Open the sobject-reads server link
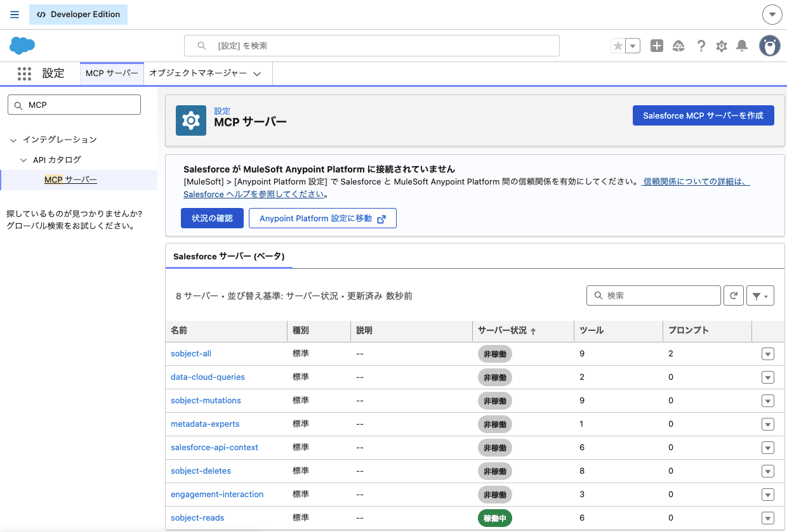The image size is (787, 532). tap(197, 517)
